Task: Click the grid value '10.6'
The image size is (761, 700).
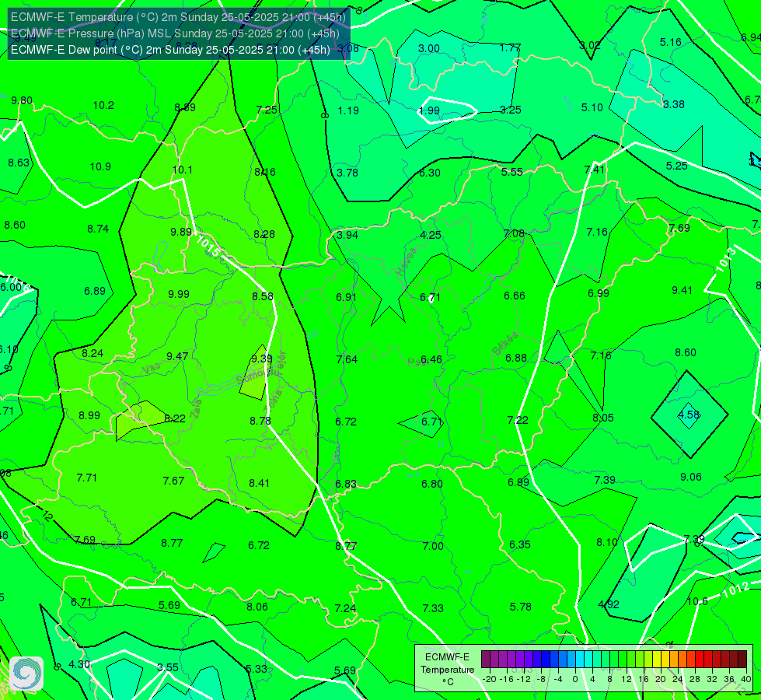Action: (x=697, y=601)
